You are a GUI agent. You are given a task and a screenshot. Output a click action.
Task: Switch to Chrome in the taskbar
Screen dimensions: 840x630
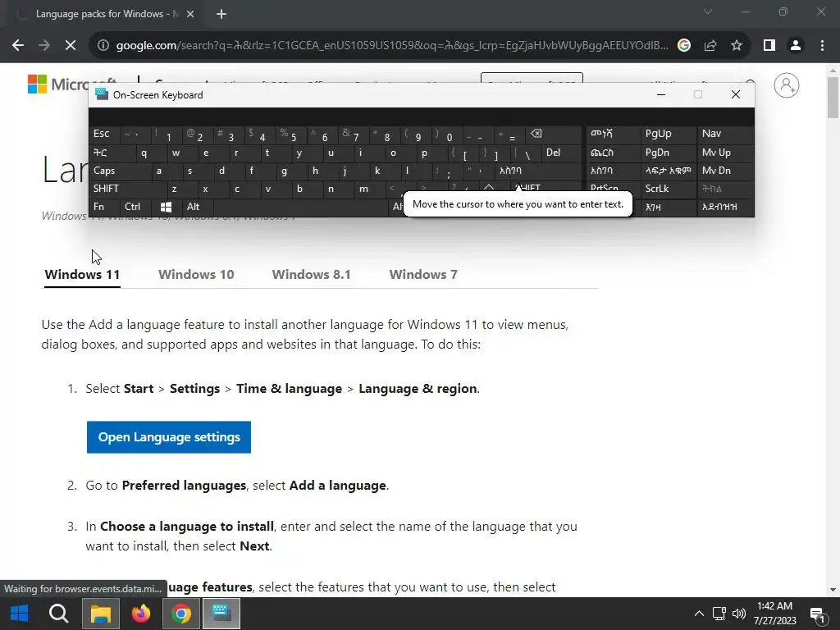(x=181, y=614)
